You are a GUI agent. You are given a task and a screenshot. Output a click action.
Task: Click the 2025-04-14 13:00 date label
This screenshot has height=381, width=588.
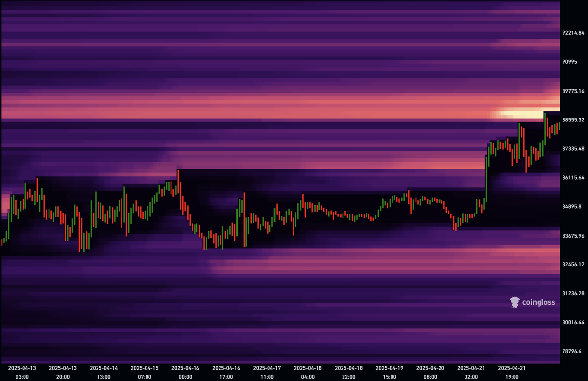coord(104,372)
